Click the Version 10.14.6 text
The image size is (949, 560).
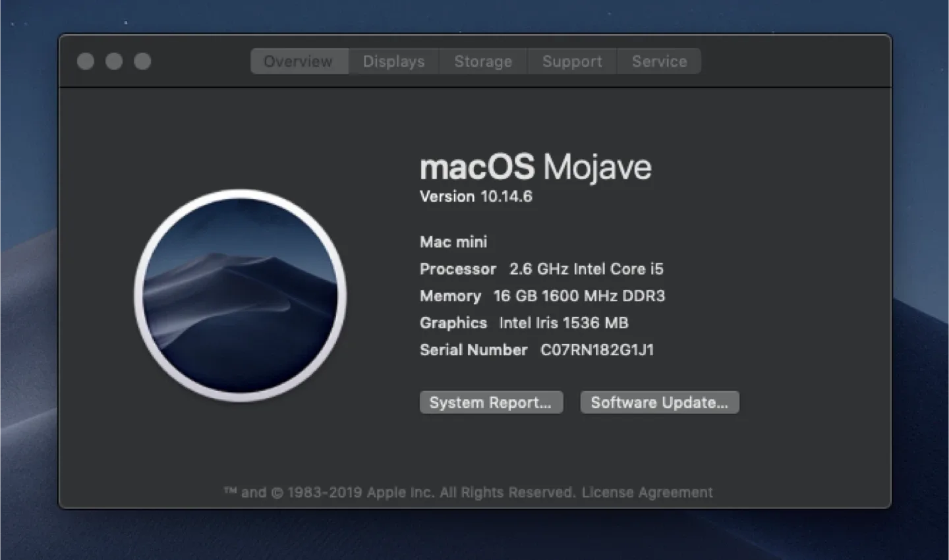tap(476, 196)
